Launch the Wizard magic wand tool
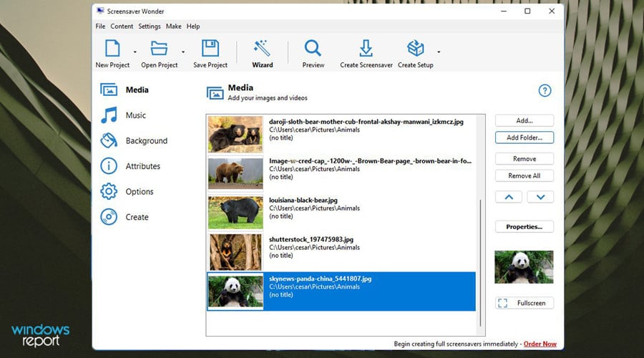Image resolution: width=644 pixels, height=358 pixels. [x=262, y=49]
